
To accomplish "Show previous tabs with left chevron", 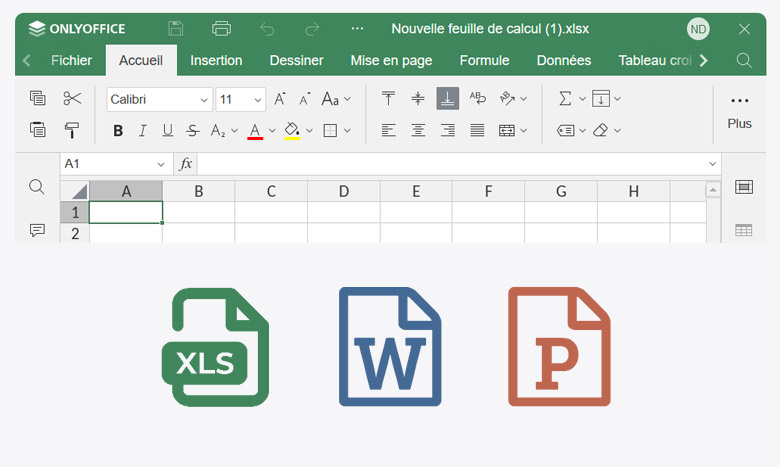I will [27, 61].
